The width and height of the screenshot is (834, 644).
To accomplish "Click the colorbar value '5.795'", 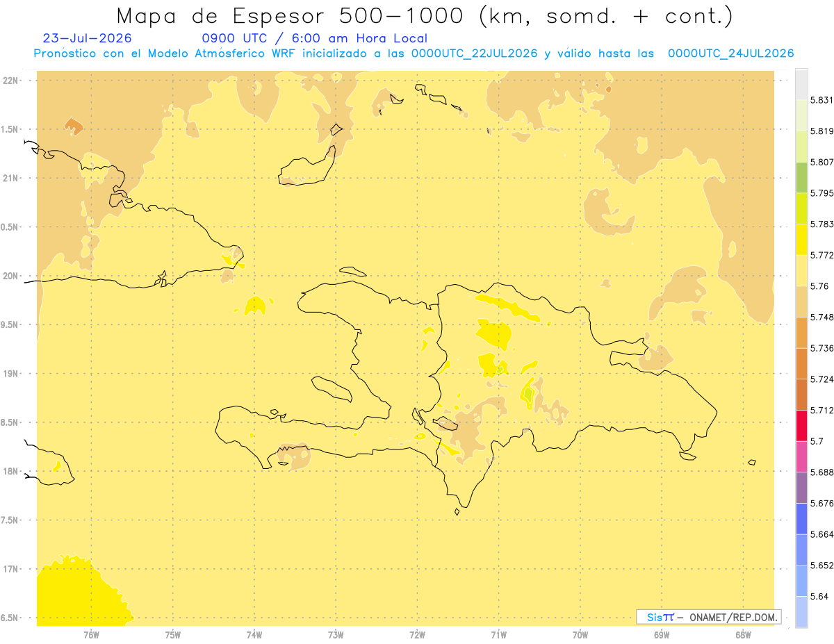I will pyautogui.click(x=821, y=193).
